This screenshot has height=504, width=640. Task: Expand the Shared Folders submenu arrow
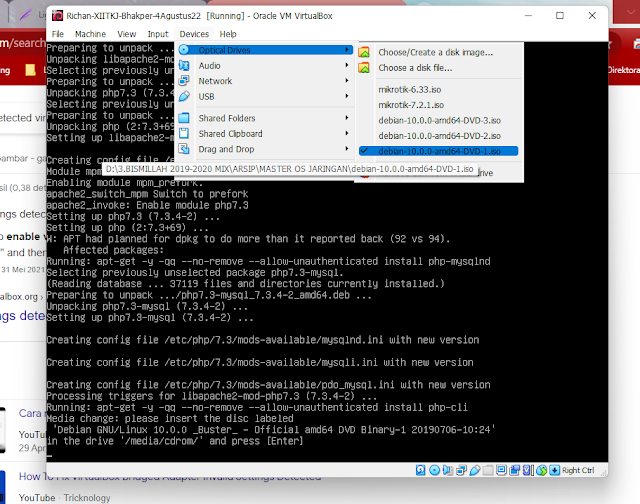click(347, 118)
